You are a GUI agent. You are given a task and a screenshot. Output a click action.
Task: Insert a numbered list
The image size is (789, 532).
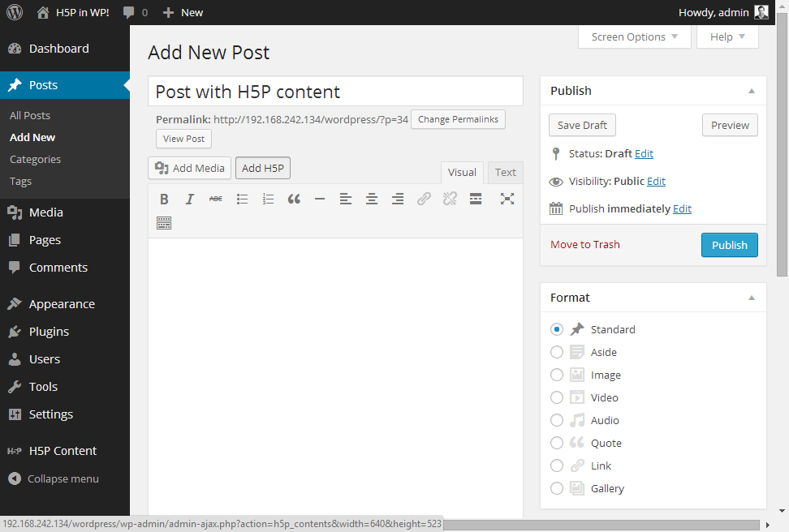click(x=268, y=199)
